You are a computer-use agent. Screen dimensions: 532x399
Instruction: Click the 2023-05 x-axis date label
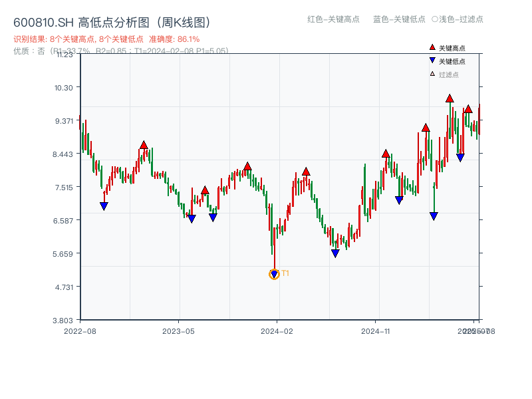point(178,331)
